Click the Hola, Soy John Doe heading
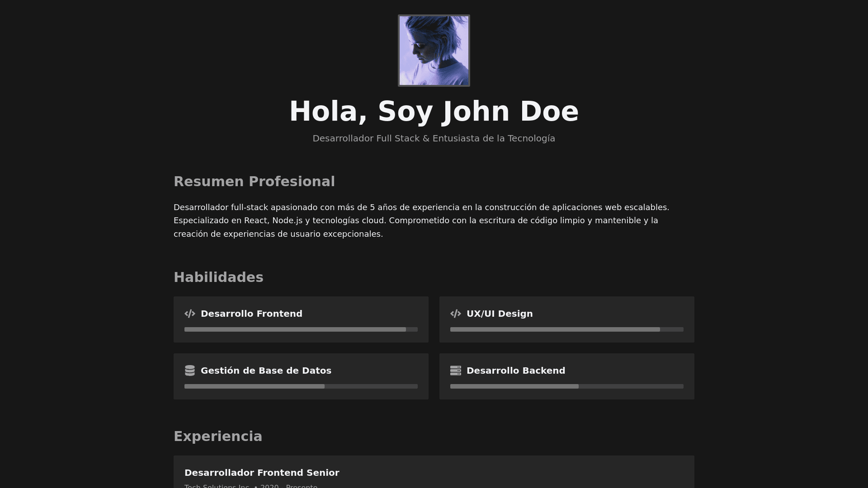This screenshot has height=488, width=868. [434, 111]
